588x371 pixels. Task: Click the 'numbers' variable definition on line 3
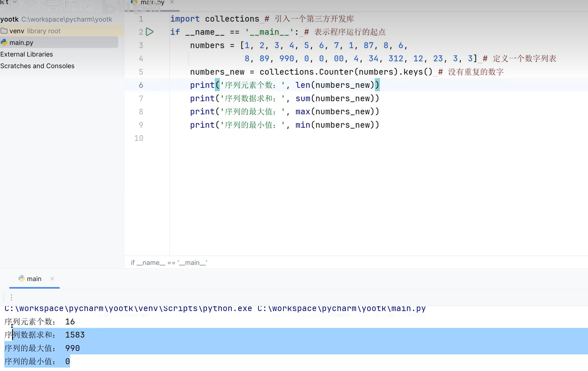click(x=207, y=45)
